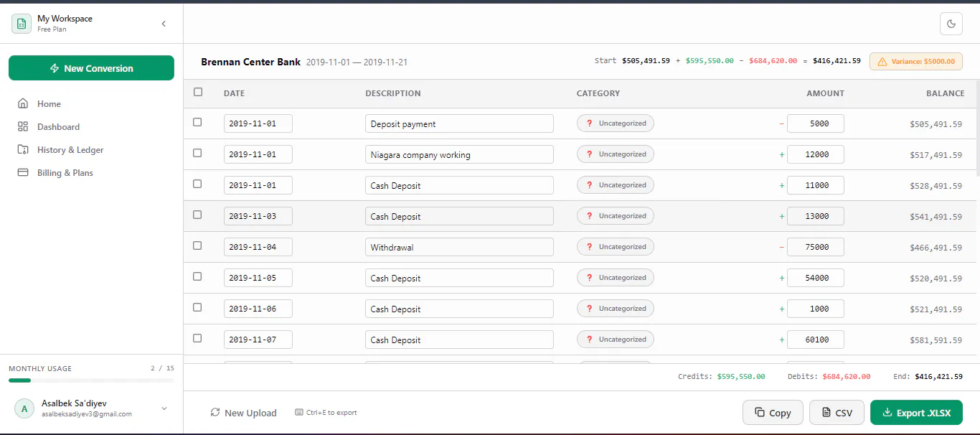Viewport: 980px width, 435px height.
Task: Click the DESCRIPTION column header
Action: (393, 93)
